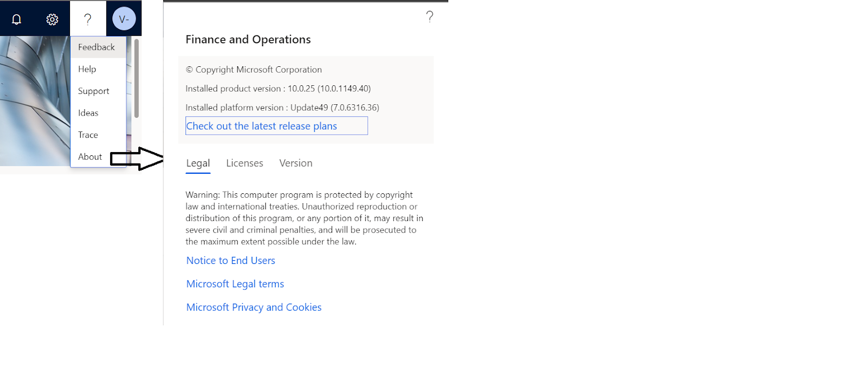This screenshot has width=868, height=378.
Task: Click the Finance and Operations heading
Action: pyautogui.click(x=248, y=40)
